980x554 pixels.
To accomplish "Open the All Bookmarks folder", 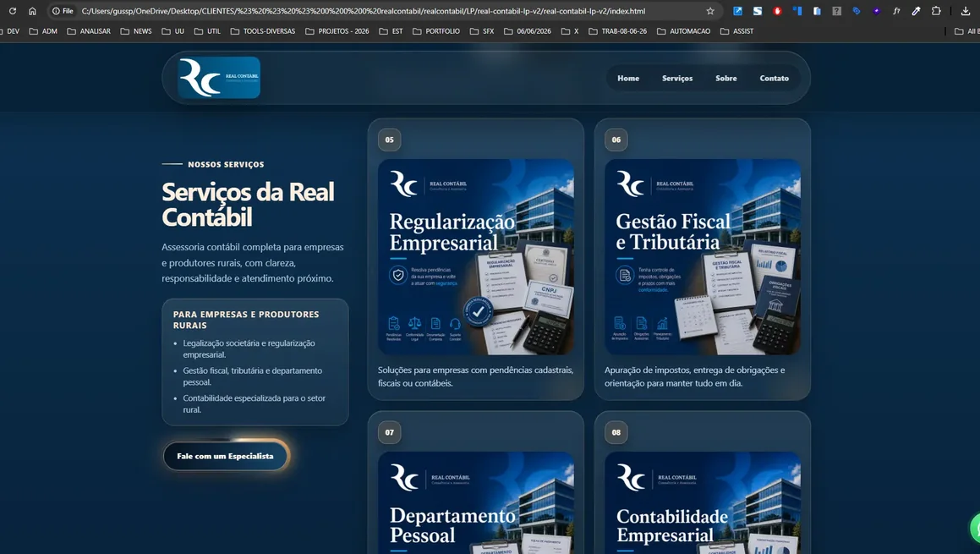I will (966, 31).
